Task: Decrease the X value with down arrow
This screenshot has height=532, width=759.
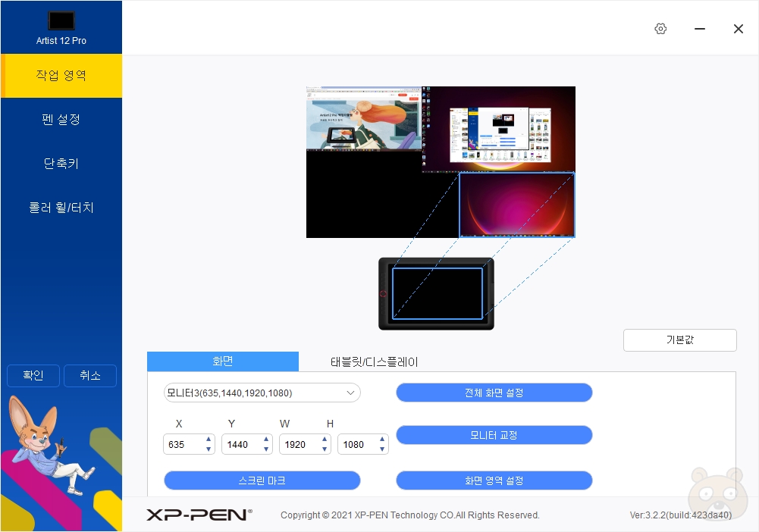Action: click(x=209, y=449)
